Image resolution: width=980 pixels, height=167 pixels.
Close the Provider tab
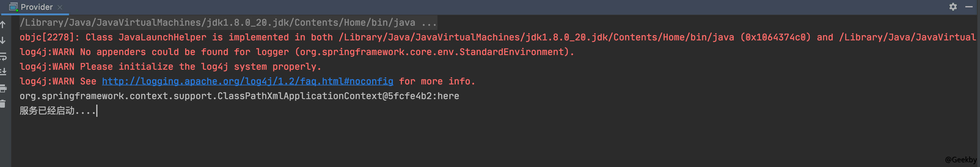click(x=60, y=7)
